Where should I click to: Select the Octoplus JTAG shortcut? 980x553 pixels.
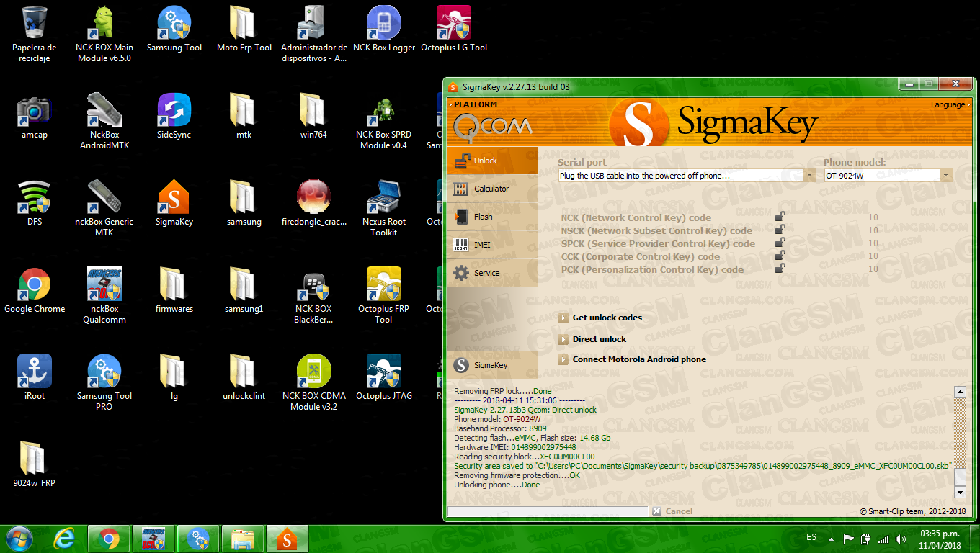point(384,378)
